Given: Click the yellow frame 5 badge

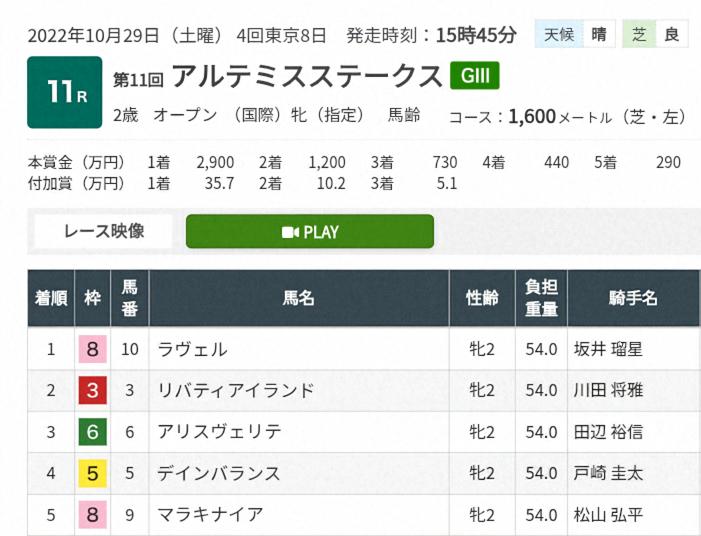Looking at the screenshot, I should click(x=93, y=473).
